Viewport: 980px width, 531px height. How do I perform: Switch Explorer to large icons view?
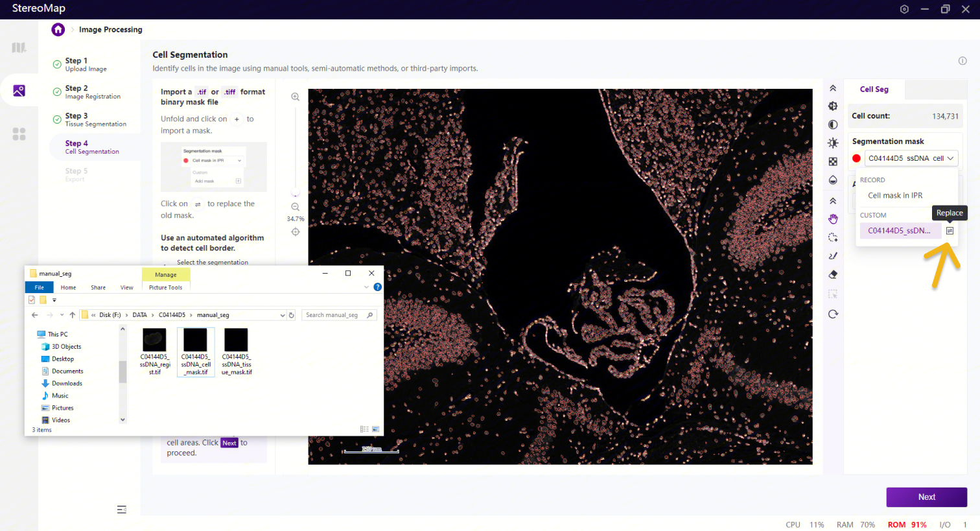(x=375, y=429)
